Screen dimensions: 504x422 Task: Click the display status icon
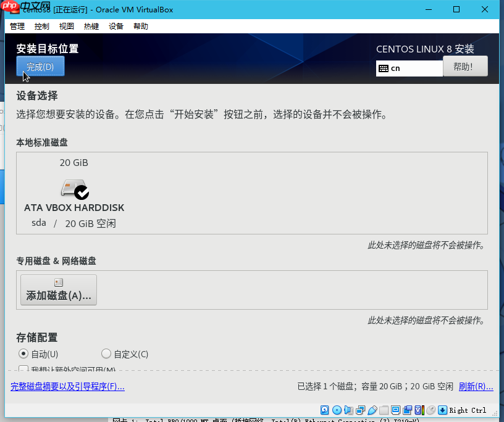(x=395, y=410)
